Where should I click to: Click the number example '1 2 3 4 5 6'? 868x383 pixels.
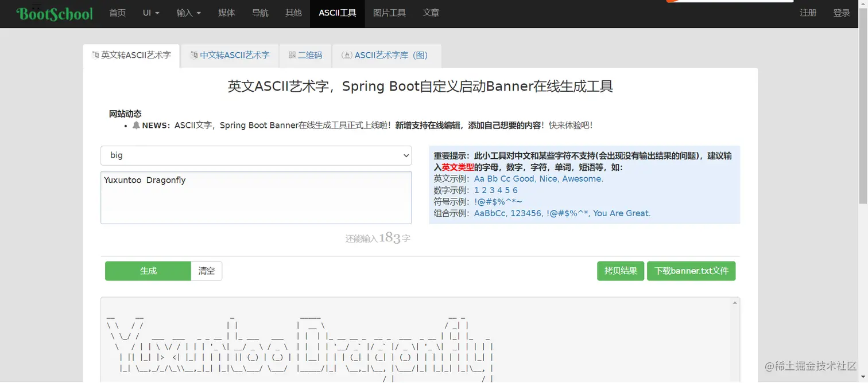pyautogui.click(x=496, y=190)
